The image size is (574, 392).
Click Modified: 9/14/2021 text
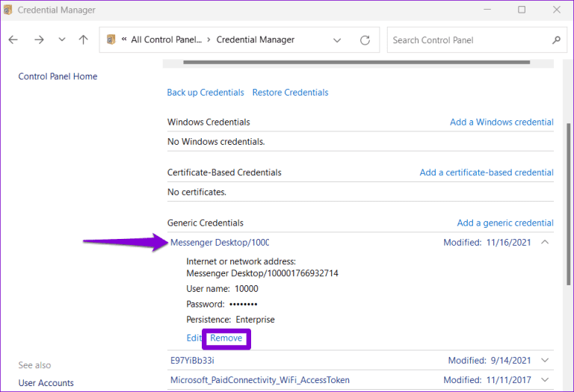click(490, 361)
